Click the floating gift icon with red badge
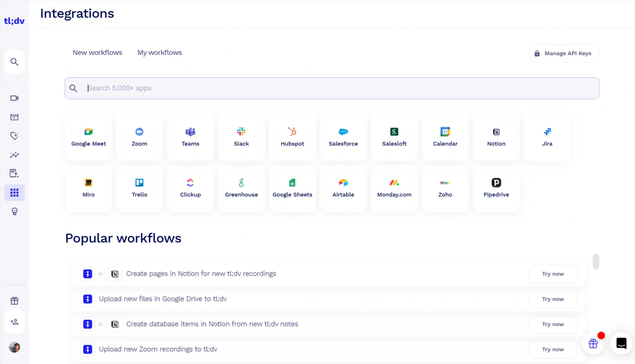 (x=593, y=343)
